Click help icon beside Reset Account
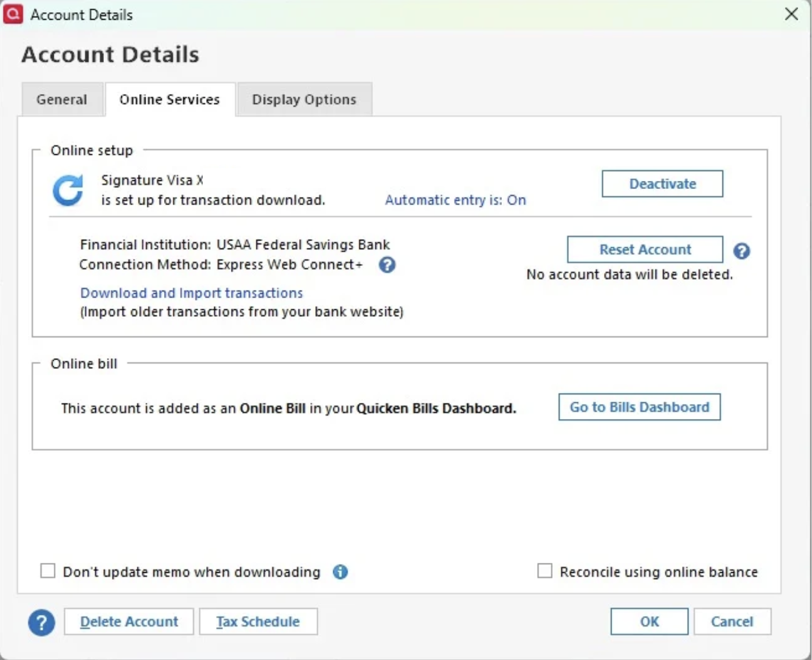This screenshot has height=660, width=812. pyautogui.click(x=742, y=251)
